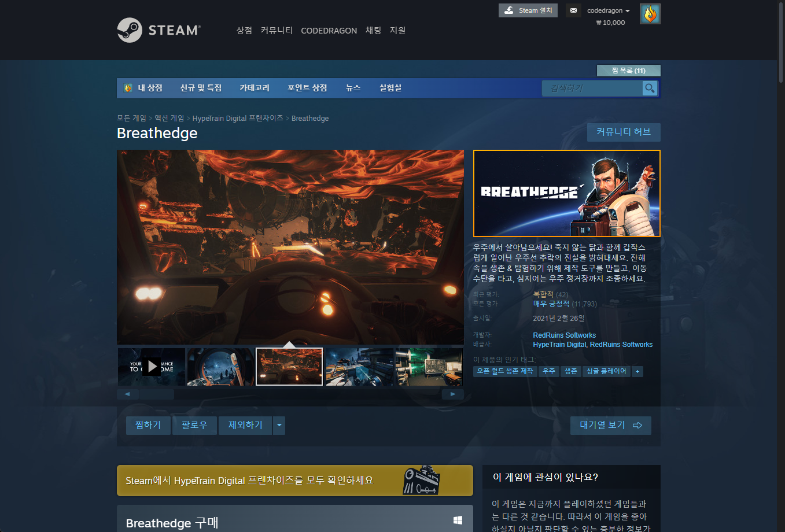
Task: Click the 팔로우 follow button
Action: point(194,425)
